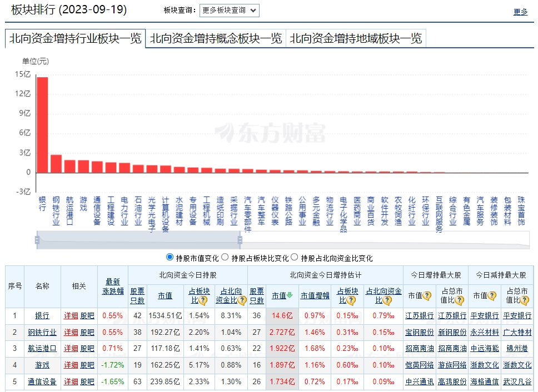Click left handle of chart range slider
Image resolution: width=538 pixels, height=392 pixels.
[x=37, y=240]
